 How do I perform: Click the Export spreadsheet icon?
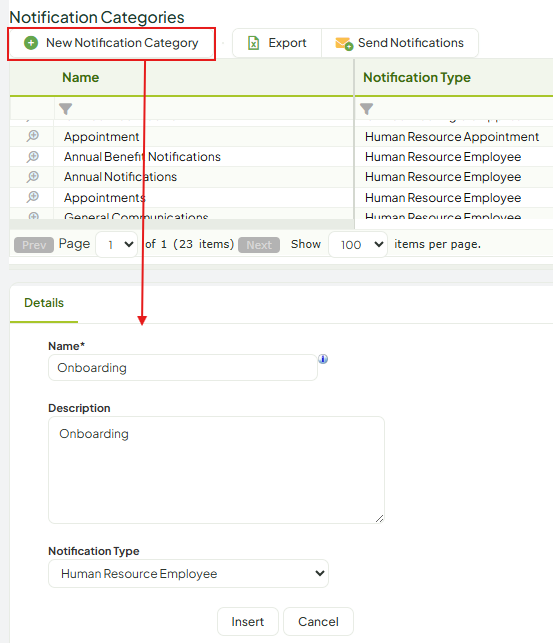pyautogui.click(x=253, y=43)
